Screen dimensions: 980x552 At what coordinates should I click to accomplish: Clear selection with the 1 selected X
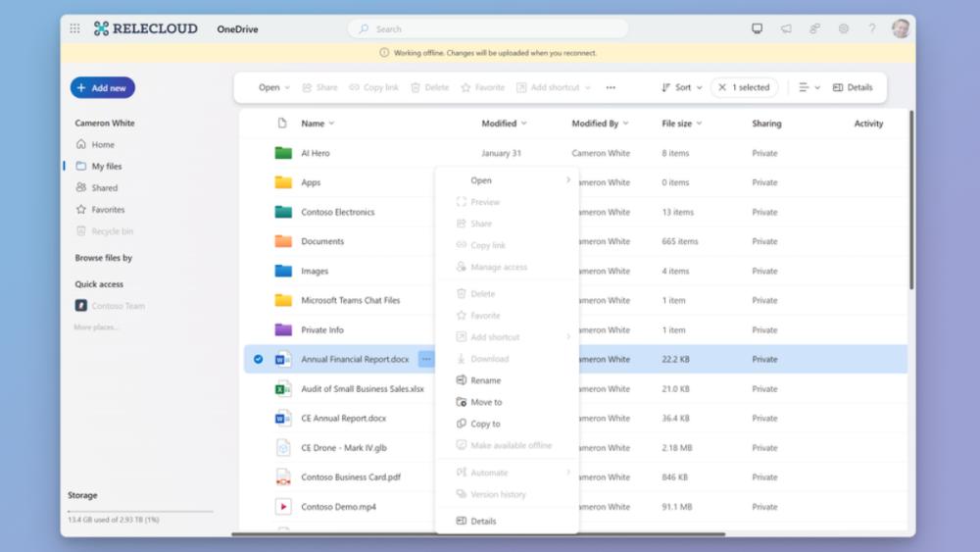tap(722, 87)
